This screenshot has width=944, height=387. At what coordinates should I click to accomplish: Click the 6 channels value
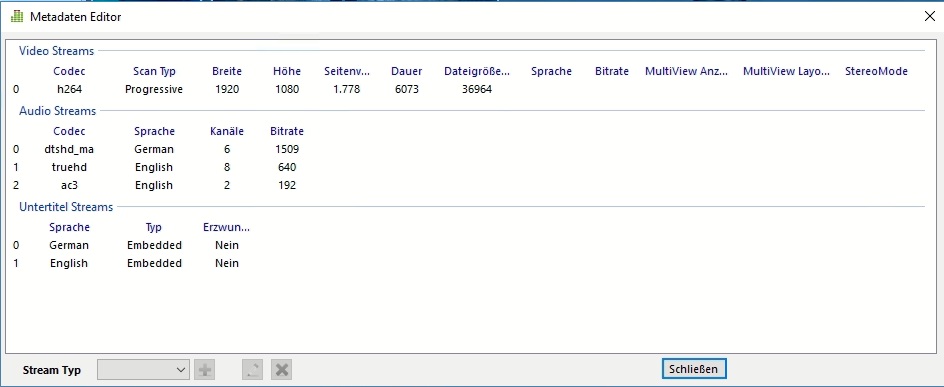pyautogui.click(x=227, y=149)
